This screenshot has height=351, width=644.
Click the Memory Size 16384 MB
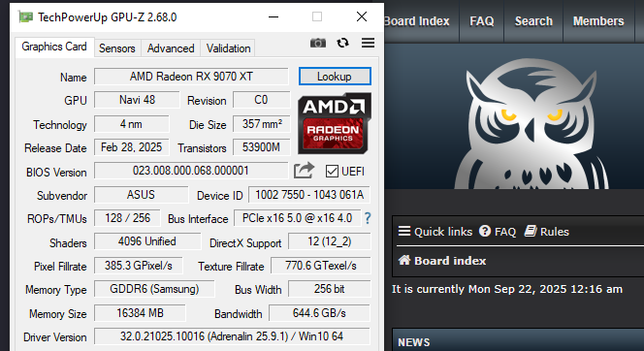[140, 313]
